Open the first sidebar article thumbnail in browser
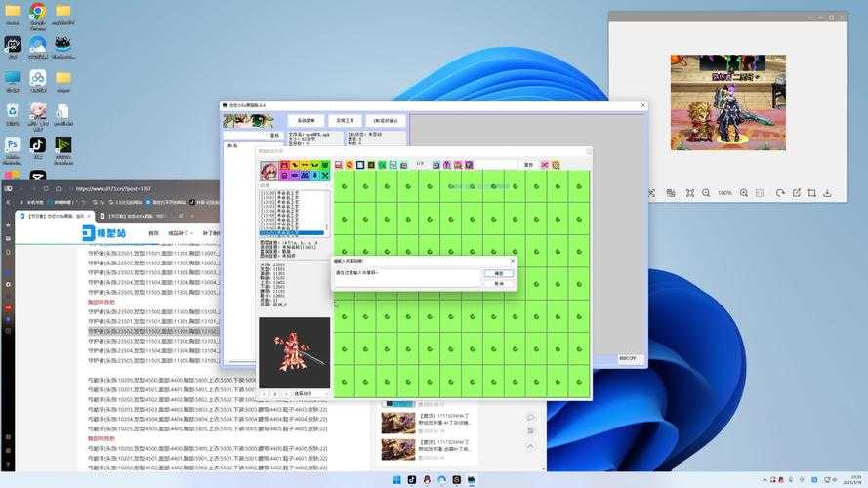 coord(398,423)
